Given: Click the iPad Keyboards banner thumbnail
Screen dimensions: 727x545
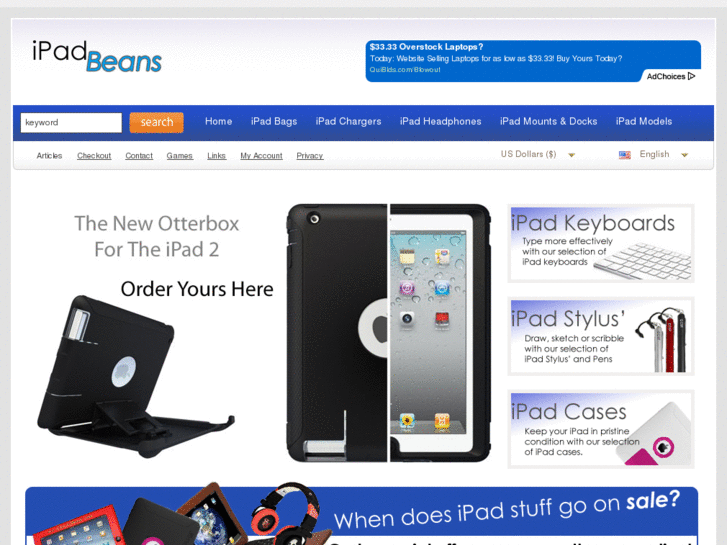Looking at the screenshot, I should coord(601,244).
